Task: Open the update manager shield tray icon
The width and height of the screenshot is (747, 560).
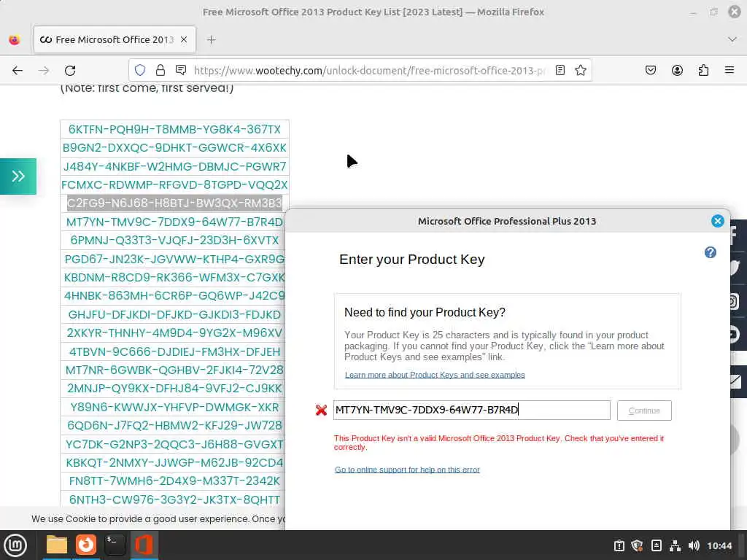Action: click(638, 545)
